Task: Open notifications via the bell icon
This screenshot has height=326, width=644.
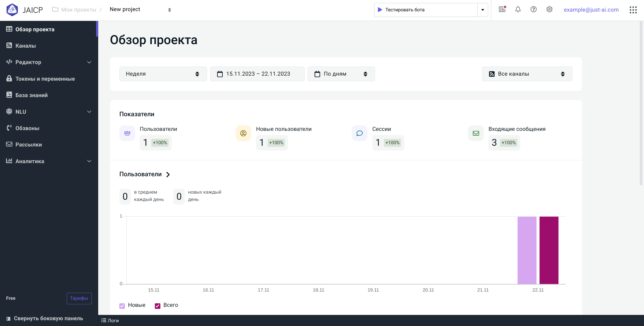Action: [518, 9]
